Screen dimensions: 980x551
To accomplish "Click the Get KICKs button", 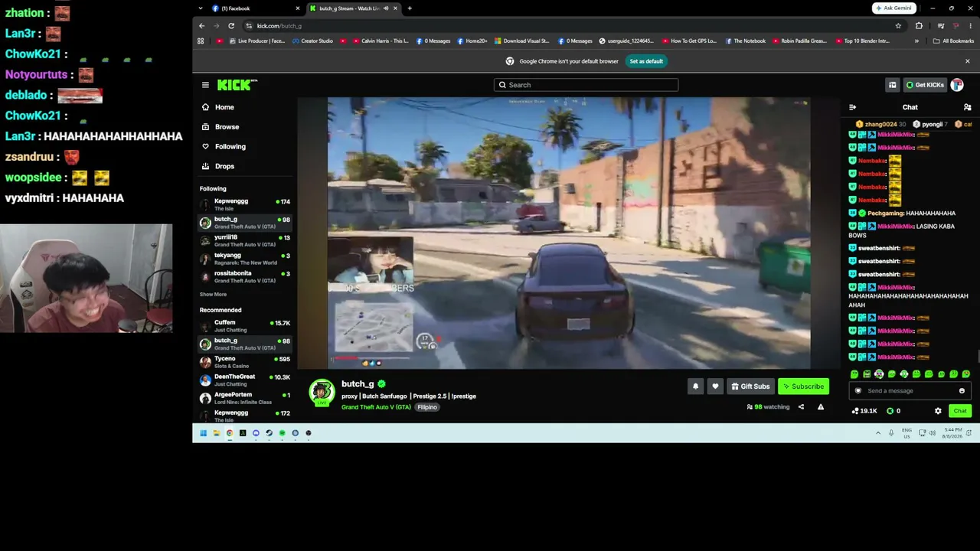I will pyautogui.click(x=925, y=85).
